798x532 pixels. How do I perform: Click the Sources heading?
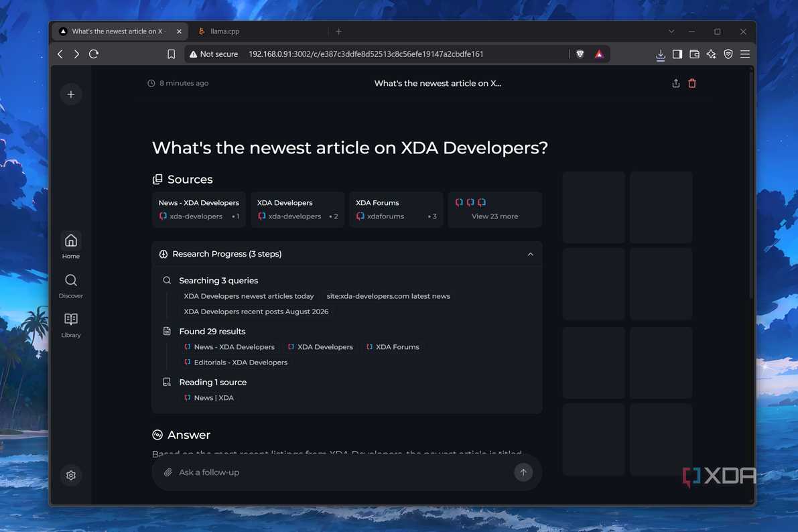pyautogui.click(x=183, y=180)
